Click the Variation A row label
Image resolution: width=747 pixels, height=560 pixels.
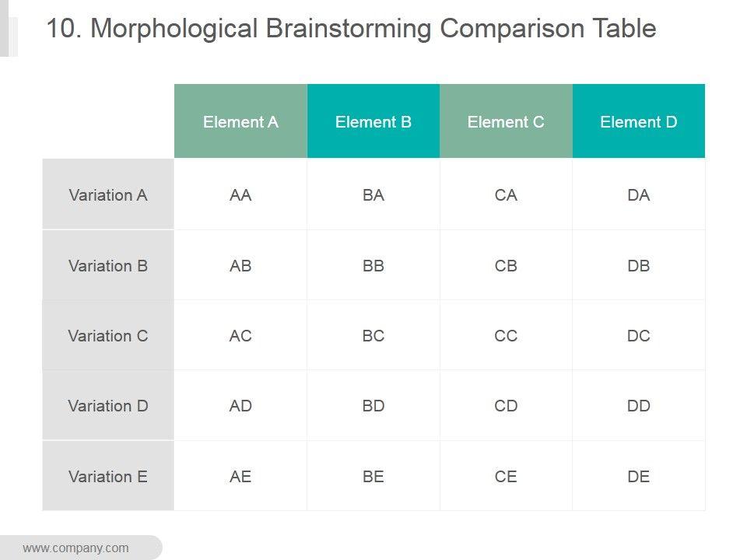point(108,195)
